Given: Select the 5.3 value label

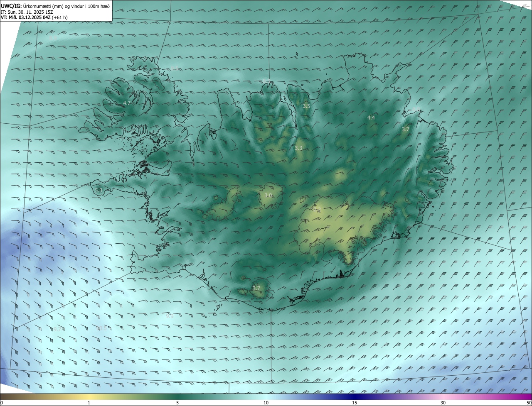Looking at the screenshot, I should (x=99, y=191).
